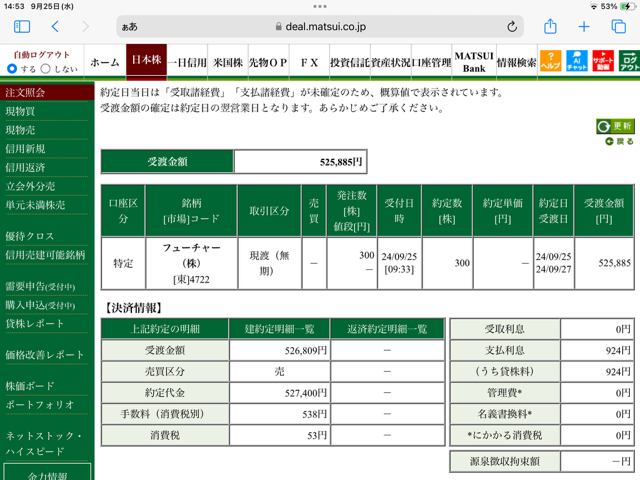
Task: Show the tab overview icon
Action: (618, 27)
